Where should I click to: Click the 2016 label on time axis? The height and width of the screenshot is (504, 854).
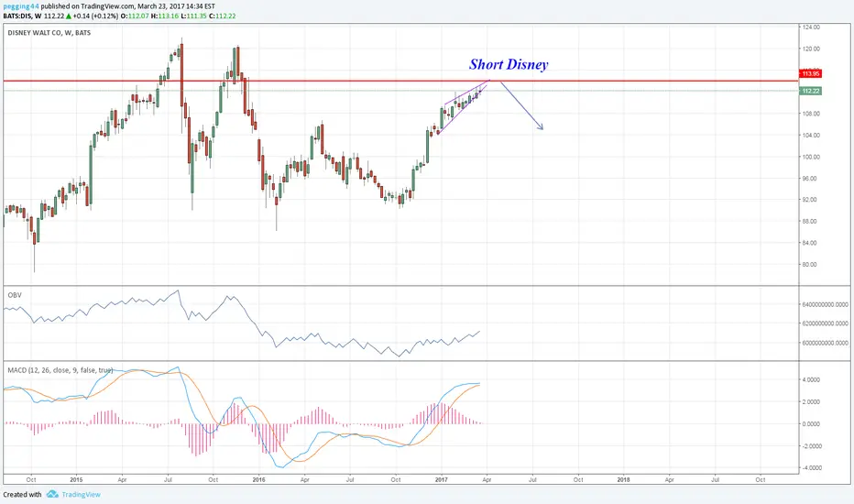pyautogui.click(x=258, y=479)
